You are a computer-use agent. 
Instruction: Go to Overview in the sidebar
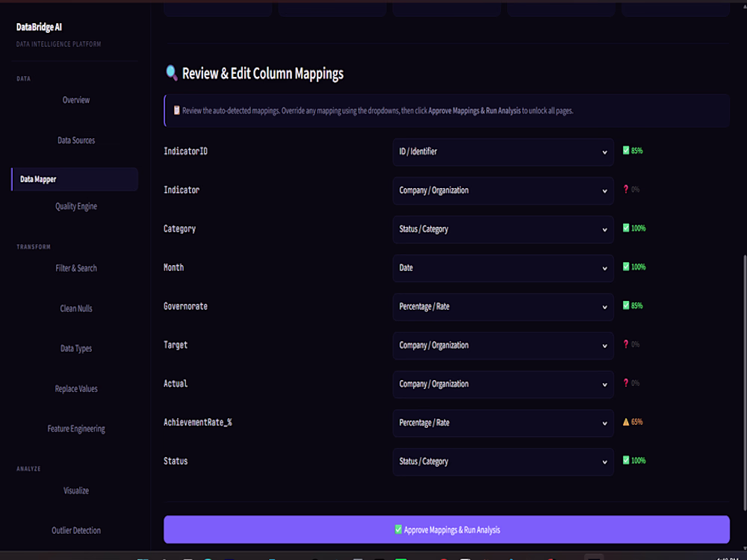pos(76,100)
